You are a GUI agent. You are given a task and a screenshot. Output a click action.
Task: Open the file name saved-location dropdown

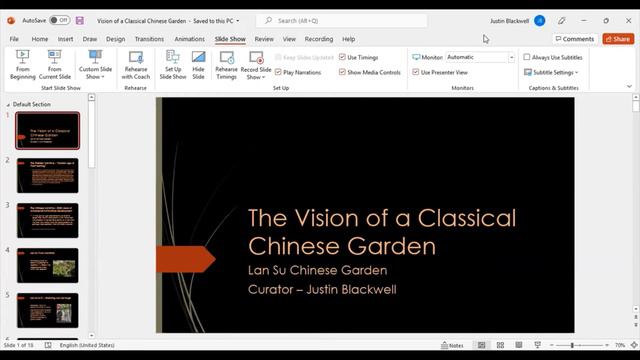(x=238, y=21)
